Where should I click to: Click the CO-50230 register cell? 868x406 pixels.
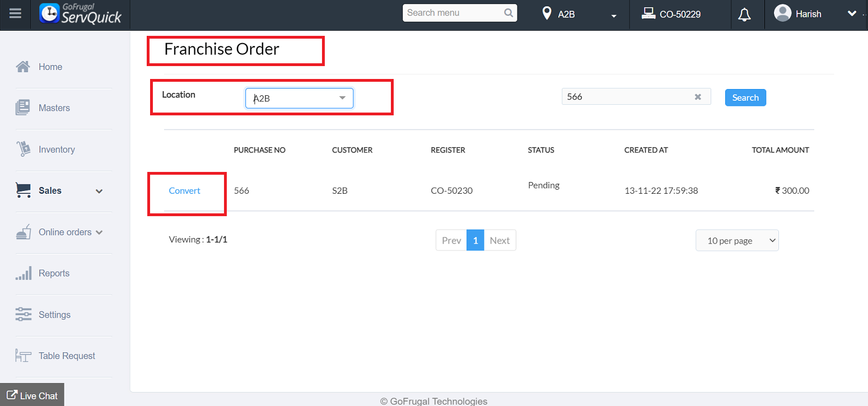point(452,190)
